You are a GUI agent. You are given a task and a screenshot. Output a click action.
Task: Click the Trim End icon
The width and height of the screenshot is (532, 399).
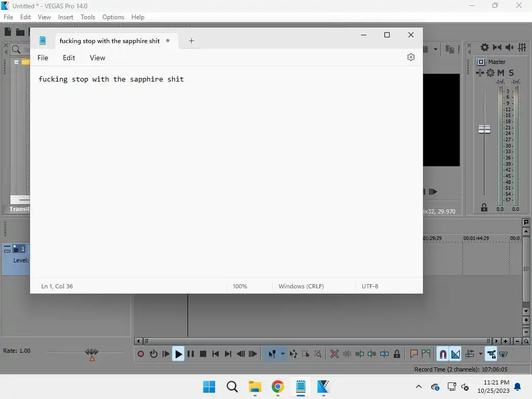click(372, 354)
